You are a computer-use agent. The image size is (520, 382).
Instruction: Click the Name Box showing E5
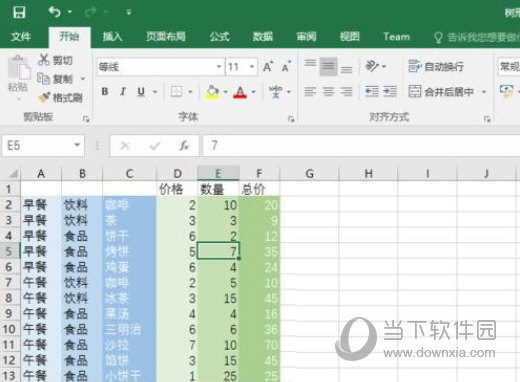37,146
